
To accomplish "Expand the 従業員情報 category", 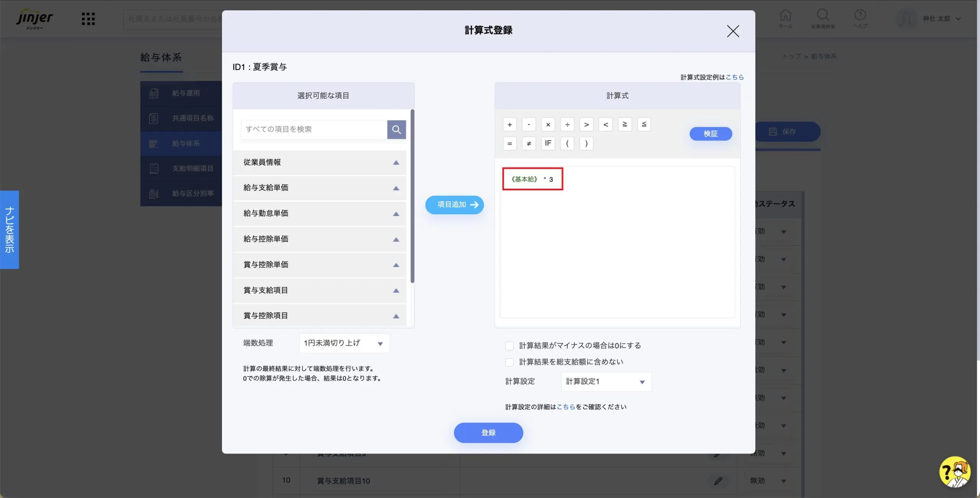I will click(319, 162).
